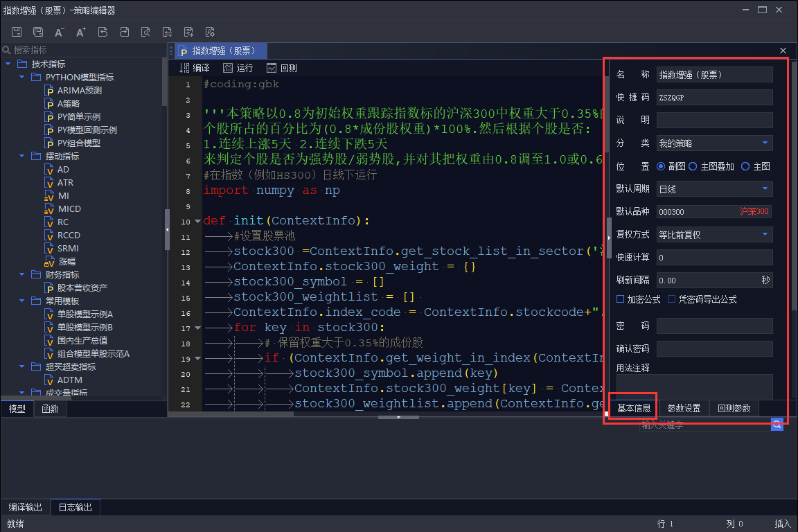Open the 分类 dropdown showing 我的策略
This screenshot has height=532, width=798.
tap(714, 143)
